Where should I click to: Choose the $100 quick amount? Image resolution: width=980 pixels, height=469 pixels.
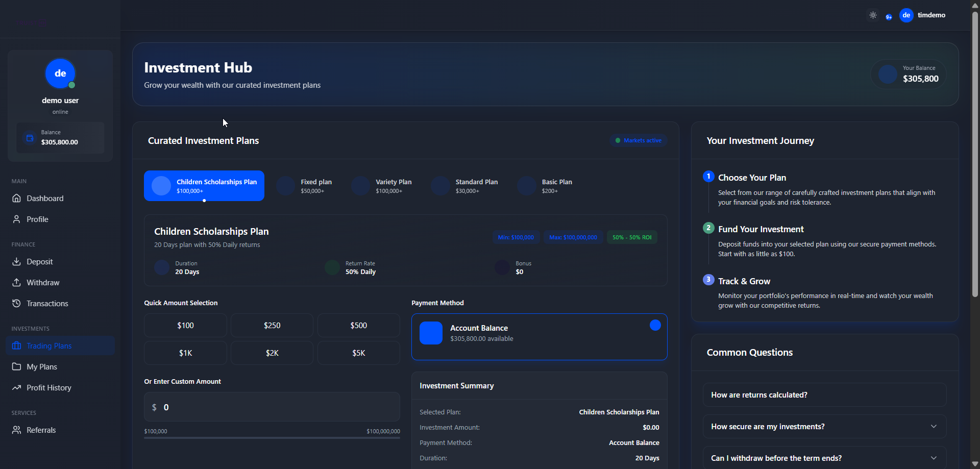[x=185, y=325]
